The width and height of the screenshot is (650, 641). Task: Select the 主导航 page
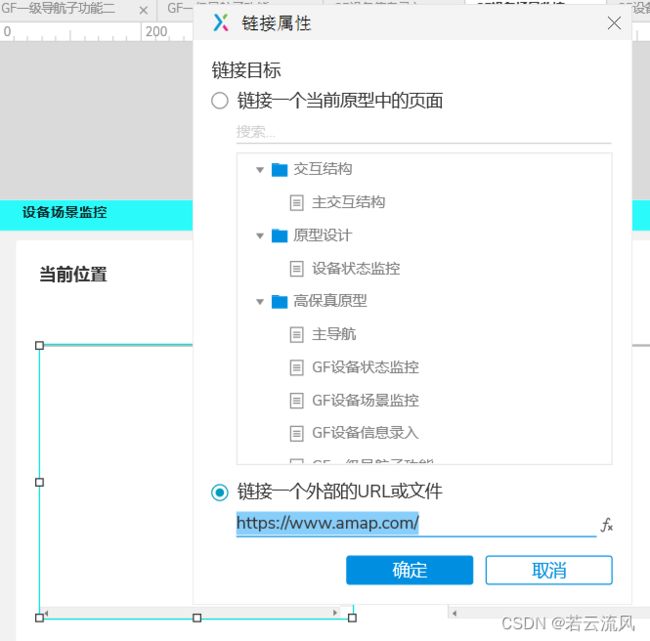tap(334, 334)
